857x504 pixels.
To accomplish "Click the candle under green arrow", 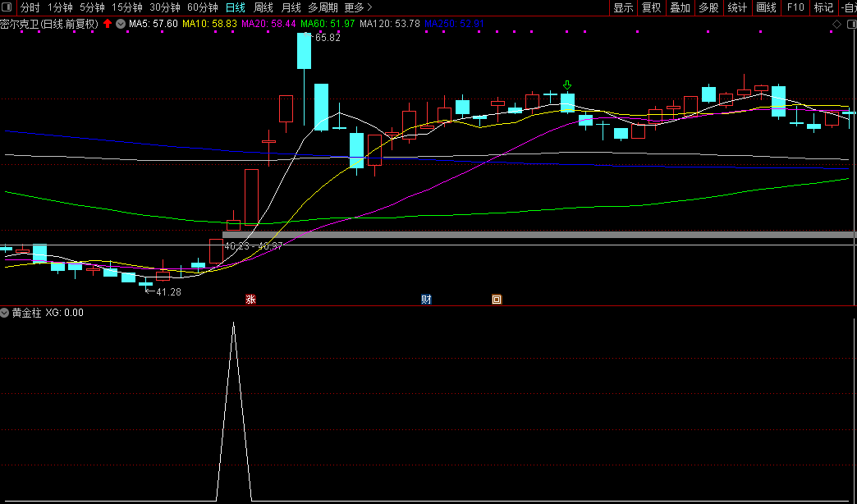I will pos(567,103).
